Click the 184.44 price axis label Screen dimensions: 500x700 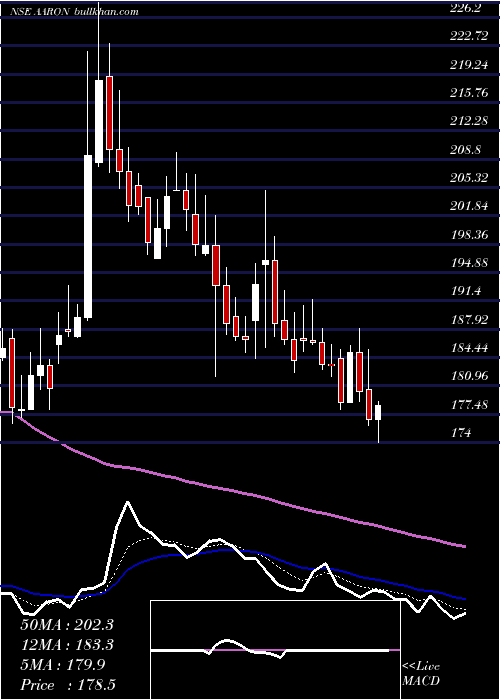[x=469, y=347]
